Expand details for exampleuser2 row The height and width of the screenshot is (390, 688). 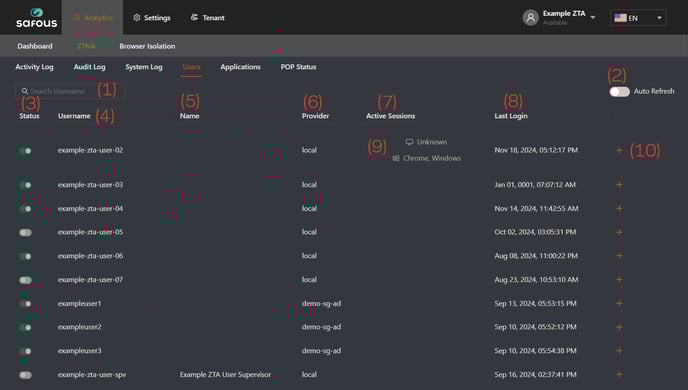click(619, 327)
